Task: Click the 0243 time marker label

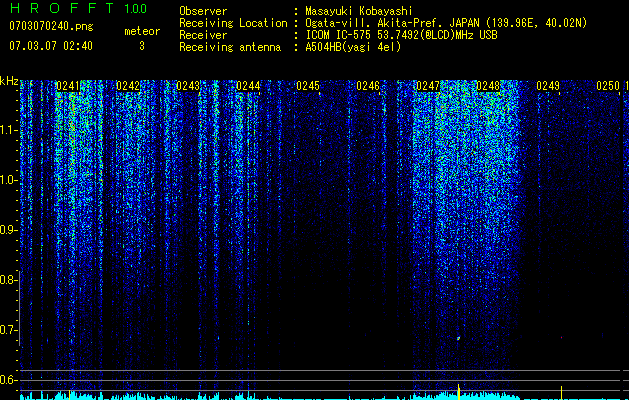Action: [x=188, y=86]
